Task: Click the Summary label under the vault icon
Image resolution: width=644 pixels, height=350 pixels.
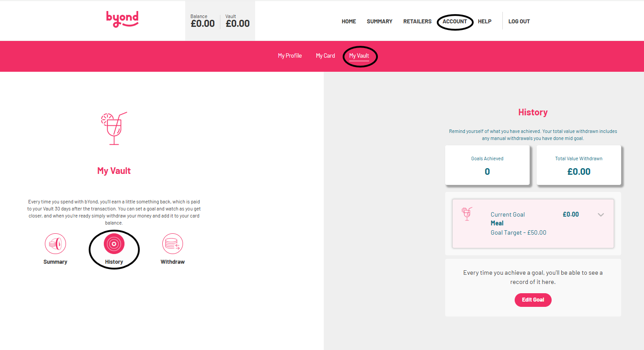Action: (55, 262)
